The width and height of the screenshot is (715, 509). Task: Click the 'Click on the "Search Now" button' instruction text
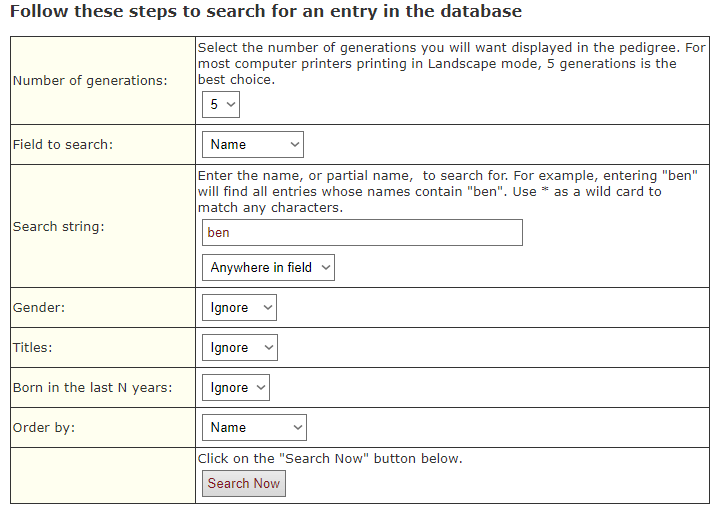click(x=330, y=459)
